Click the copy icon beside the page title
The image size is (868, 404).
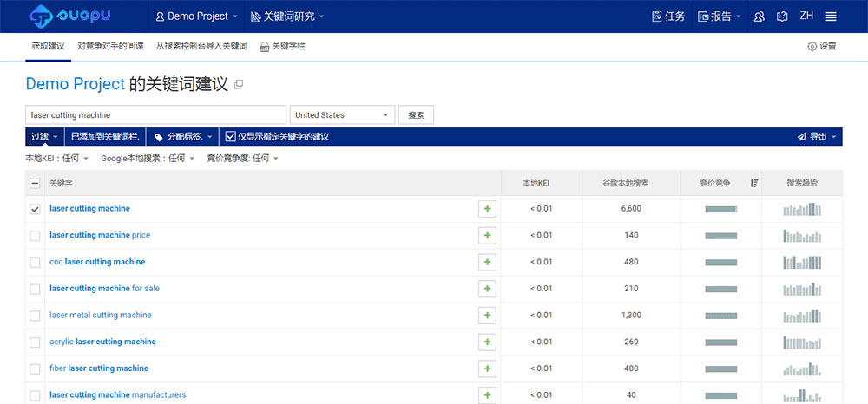point(239,85)
